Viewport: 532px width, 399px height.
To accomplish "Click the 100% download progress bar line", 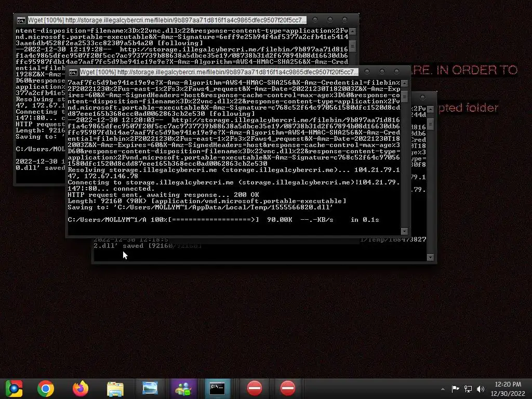I will 223,220.
